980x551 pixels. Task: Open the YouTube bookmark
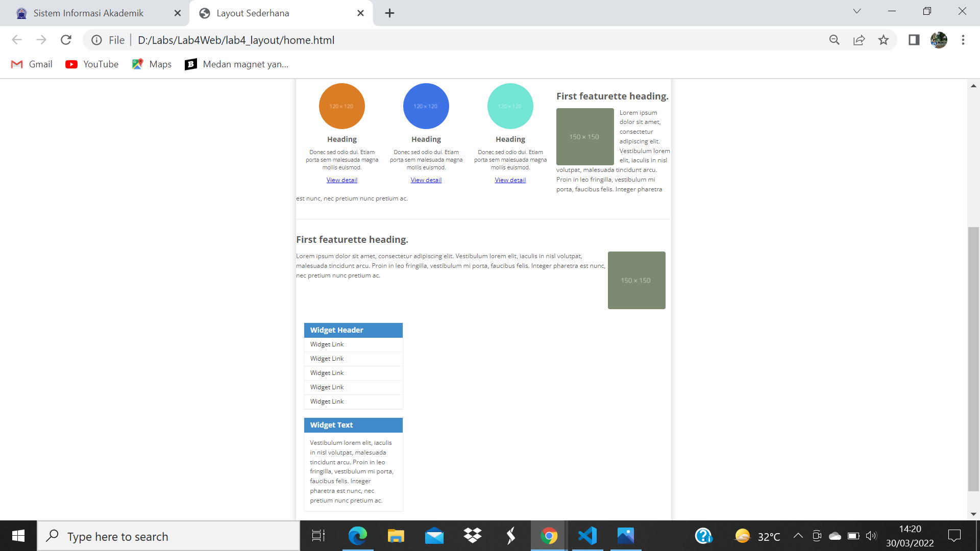tap(92, 64)
